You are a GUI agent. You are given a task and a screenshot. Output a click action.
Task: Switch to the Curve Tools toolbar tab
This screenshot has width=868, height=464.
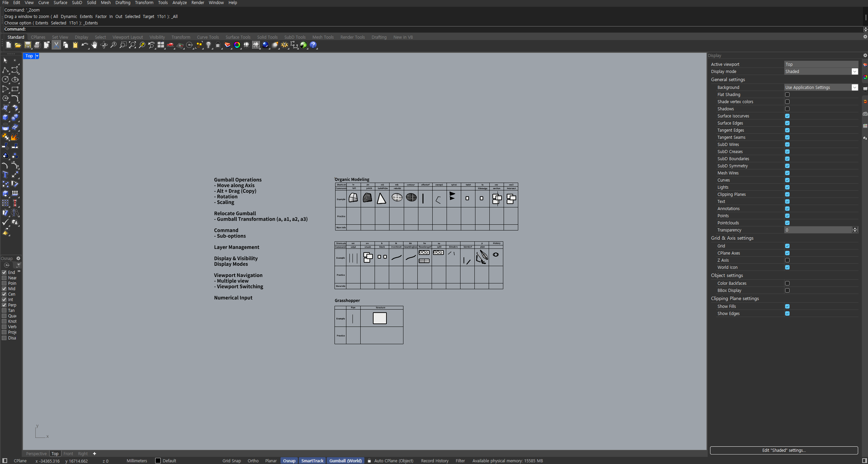click(207, 37)
